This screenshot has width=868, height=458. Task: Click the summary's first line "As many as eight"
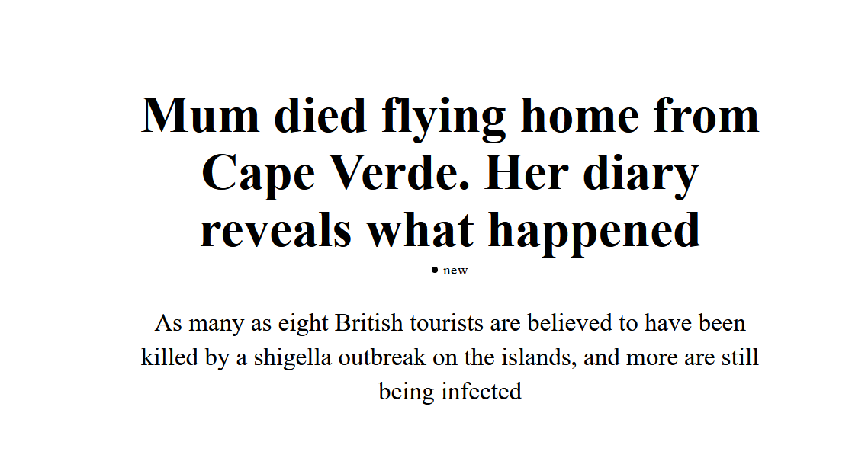pos(243,323)
